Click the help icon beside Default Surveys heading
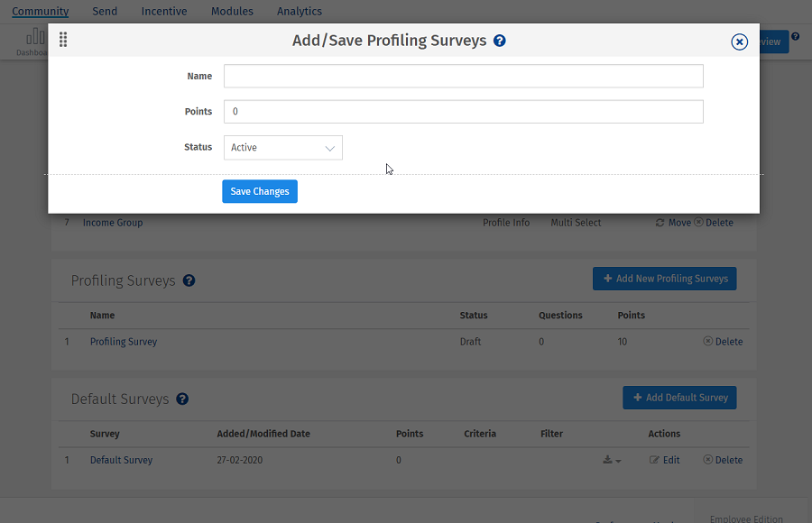 click(182, 399)
